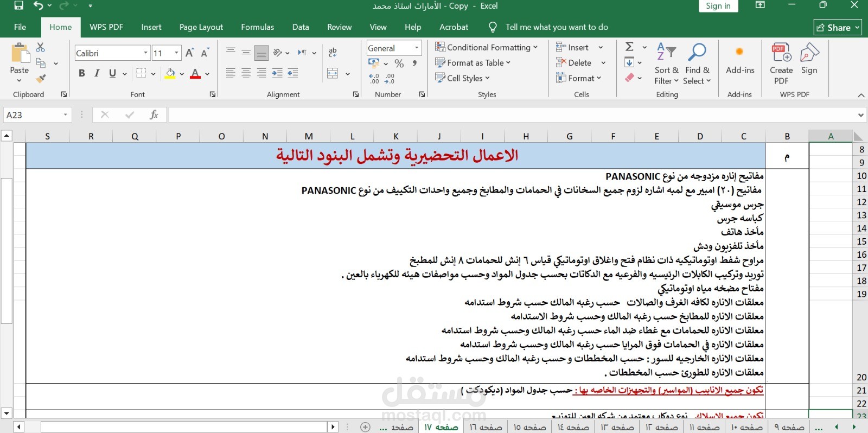Click the Increase Indent icon
The image size is (868, 433).
click(293, 73)
